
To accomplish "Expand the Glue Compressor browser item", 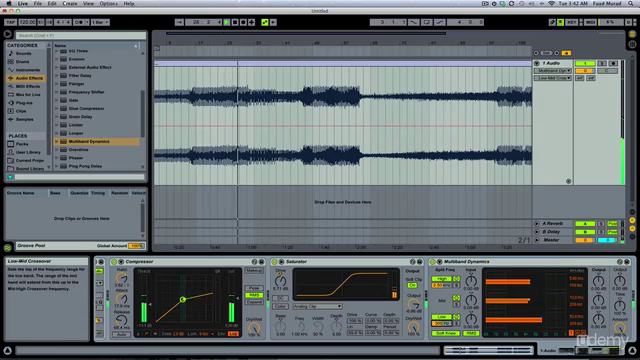I will (57, 109).
